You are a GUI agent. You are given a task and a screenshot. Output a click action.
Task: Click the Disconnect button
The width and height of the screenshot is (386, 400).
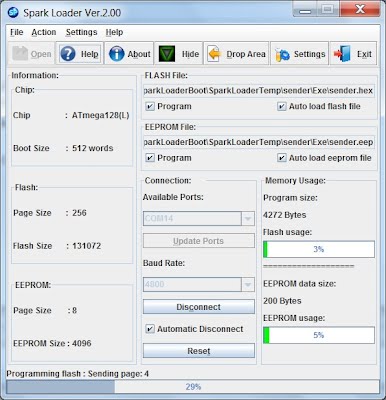[199, 307]
